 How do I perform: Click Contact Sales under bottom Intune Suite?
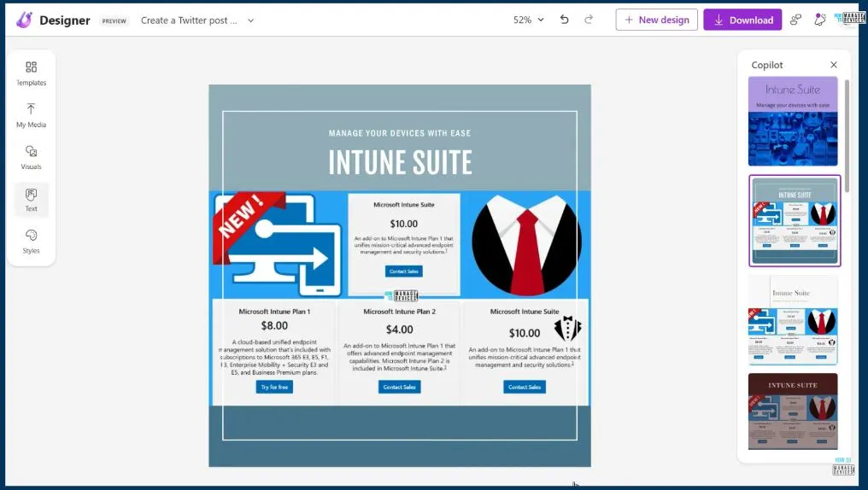pyautogui.click(x=525, y=387)
